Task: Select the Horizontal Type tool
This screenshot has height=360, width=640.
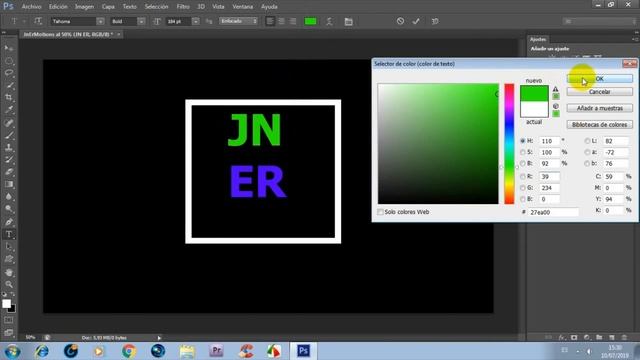Action: click(9, 235)
